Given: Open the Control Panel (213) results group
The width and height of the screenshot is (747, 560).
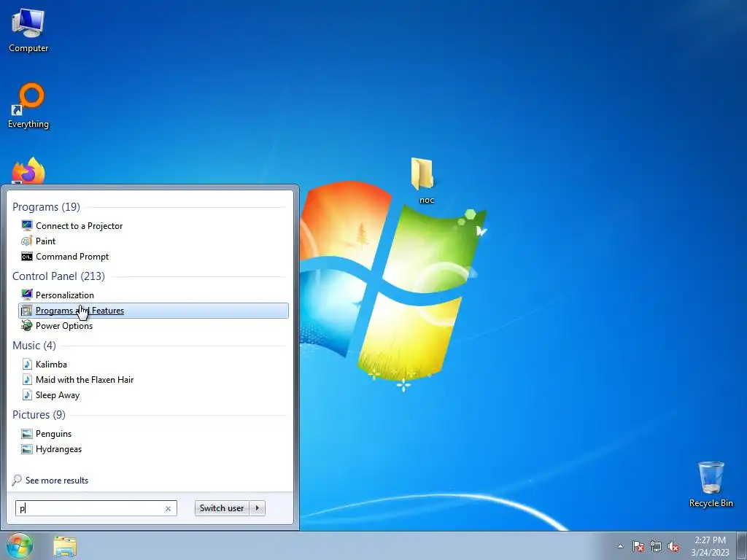Looking at the screenshot, I should (x=58, y=276).
